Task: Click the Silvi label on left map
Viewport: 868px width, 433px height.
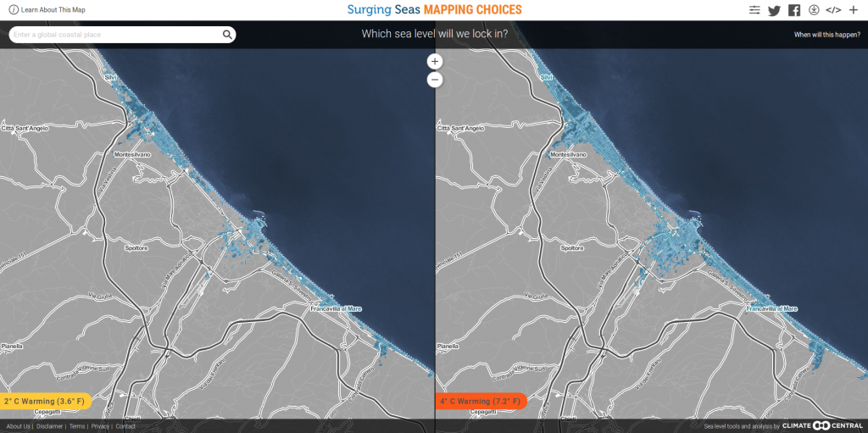Action: (111, 77)
